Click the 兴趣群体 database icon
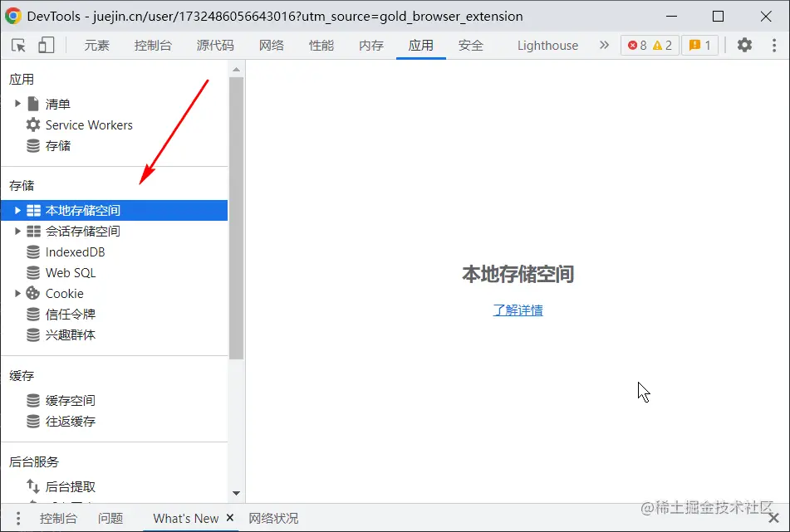This screenshot has width=790, height=532. (x=33, y=334)
